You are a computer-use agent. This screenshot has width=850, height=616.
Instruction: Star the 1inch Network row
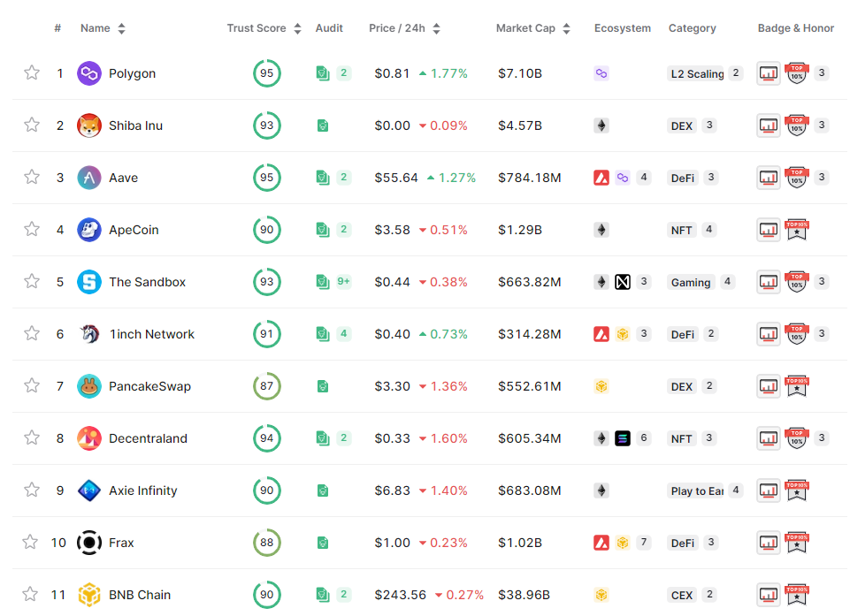pyautogui.click(x=32, y=333)
